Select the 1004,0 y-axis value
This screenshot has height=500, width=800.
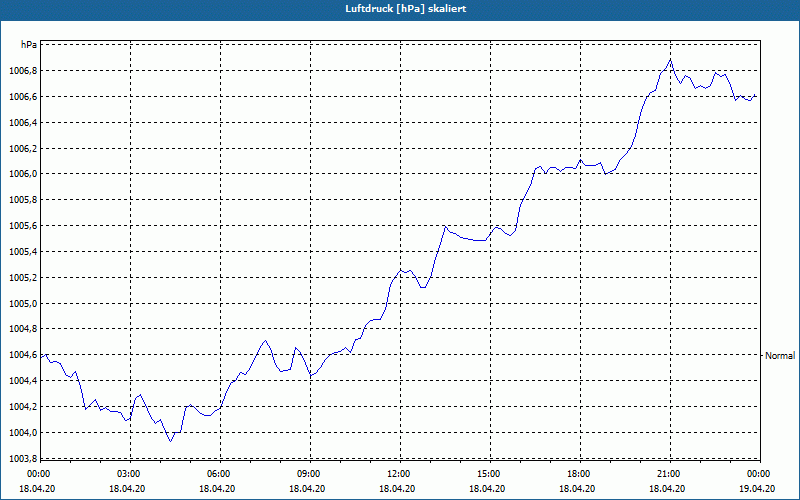pyautogui.click(x=23, y=433)
